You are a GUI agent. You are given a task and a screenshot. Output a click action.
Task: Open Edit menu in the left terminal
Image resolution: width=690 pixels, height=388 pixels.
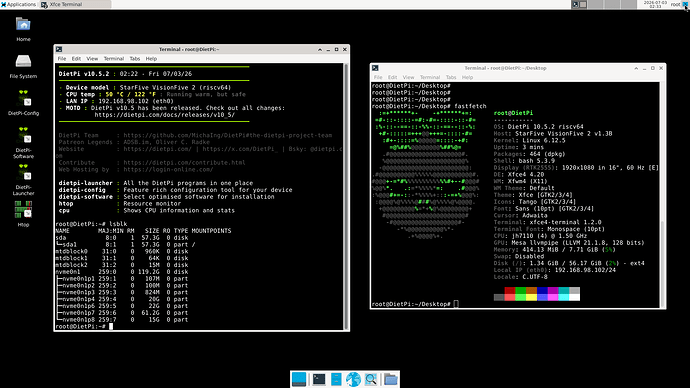click(x=76, y=59)
